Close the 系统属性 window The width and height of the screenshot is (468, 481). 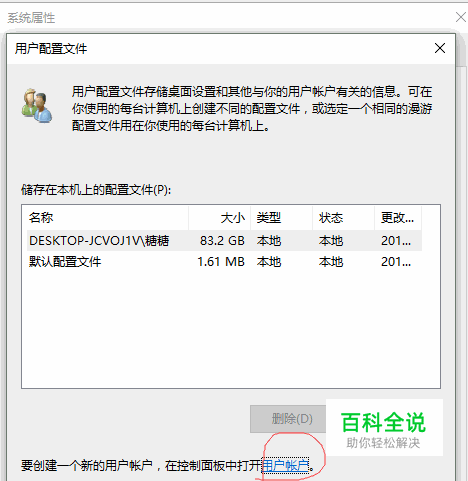[461, 17]
